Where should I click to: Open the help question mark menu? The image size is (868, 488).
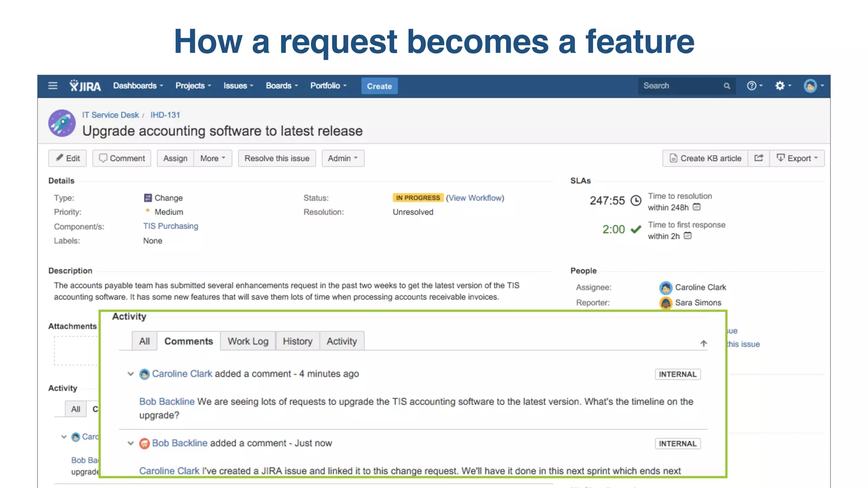[x=754, y=86]
